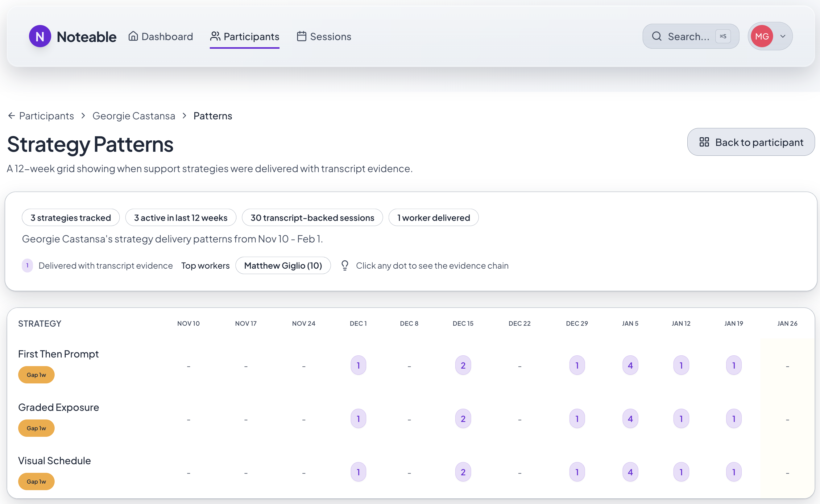The image size is (820, 504).
Task: Switch to the Sessions tab
Action: point(324,36)
